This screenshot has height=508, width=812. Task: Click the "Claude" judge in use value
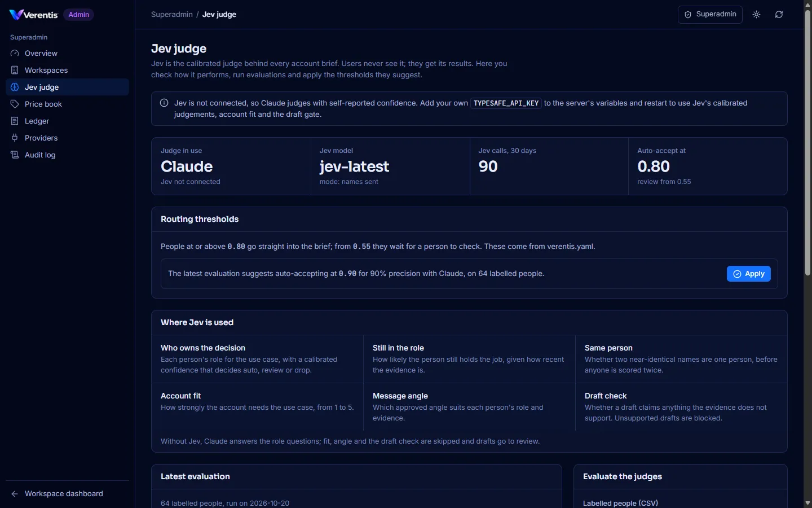[187, 167]
